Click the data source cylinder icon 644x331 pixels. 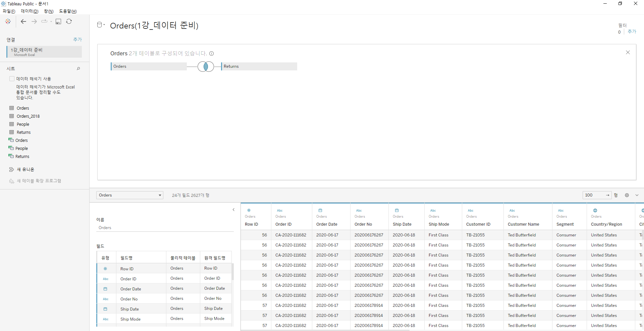(x=99, y=25)
